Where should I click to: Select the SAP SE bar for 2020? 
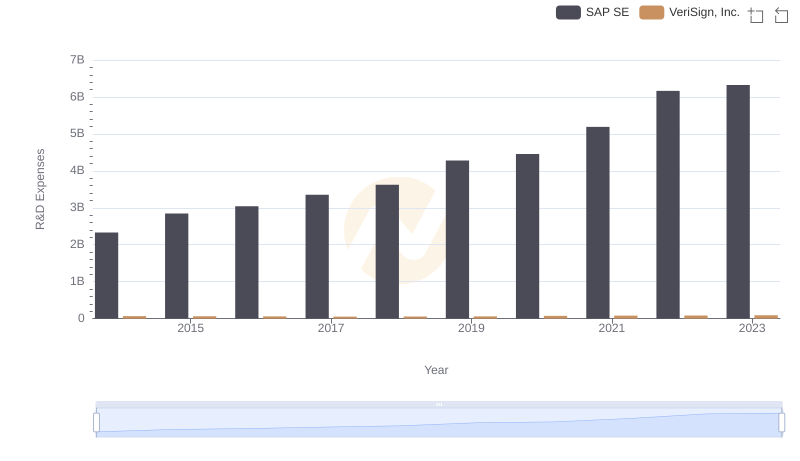pos(528,236)
